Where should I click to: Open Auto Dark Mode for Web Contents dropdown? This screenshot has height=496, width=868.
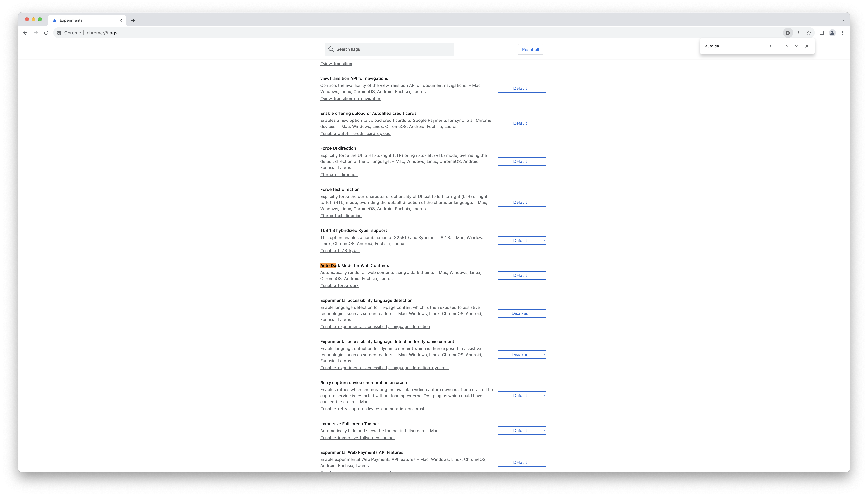(x=522, y=276)
